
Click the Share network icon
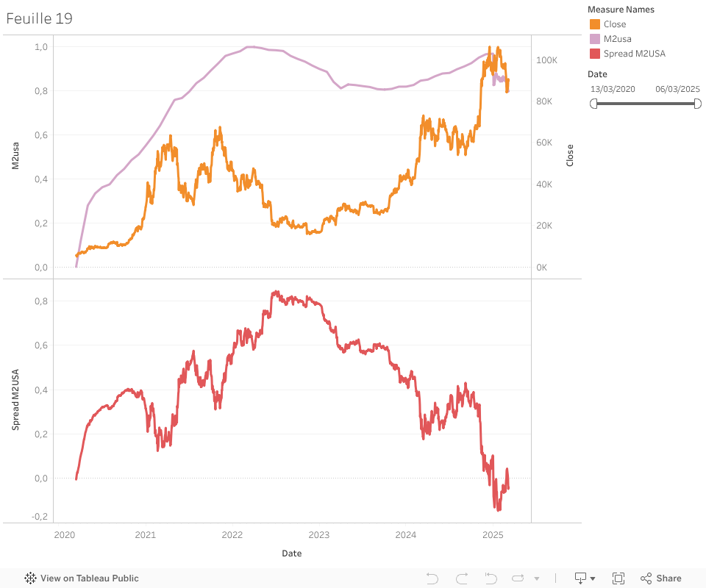click(x=646, y=578)
